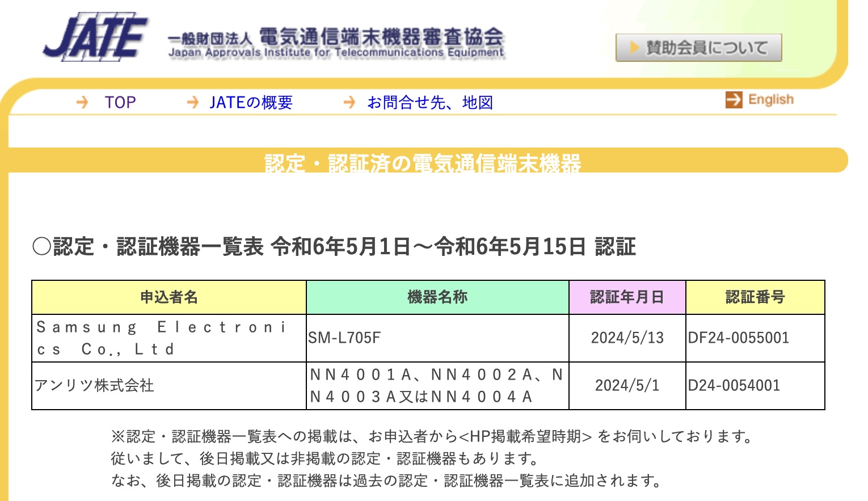868x501 pixels.
Task: Click the note line starting ※認定・認証機器一覧表への掲載は
Action: (x=433, y=436)
